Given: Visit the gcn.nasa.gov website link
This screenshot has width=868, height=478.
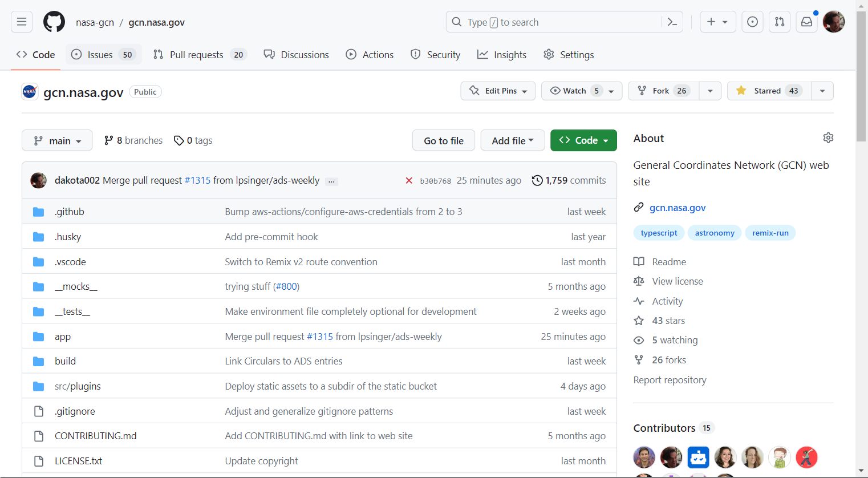Looking at the screenshot, I should click(x=678, y=208).
